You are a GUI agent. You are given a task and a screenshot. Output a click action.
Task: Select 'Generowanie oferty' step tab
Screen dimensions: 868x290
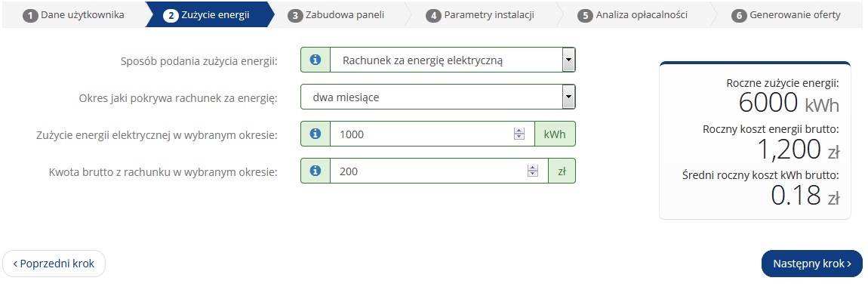tap(786, 15)
